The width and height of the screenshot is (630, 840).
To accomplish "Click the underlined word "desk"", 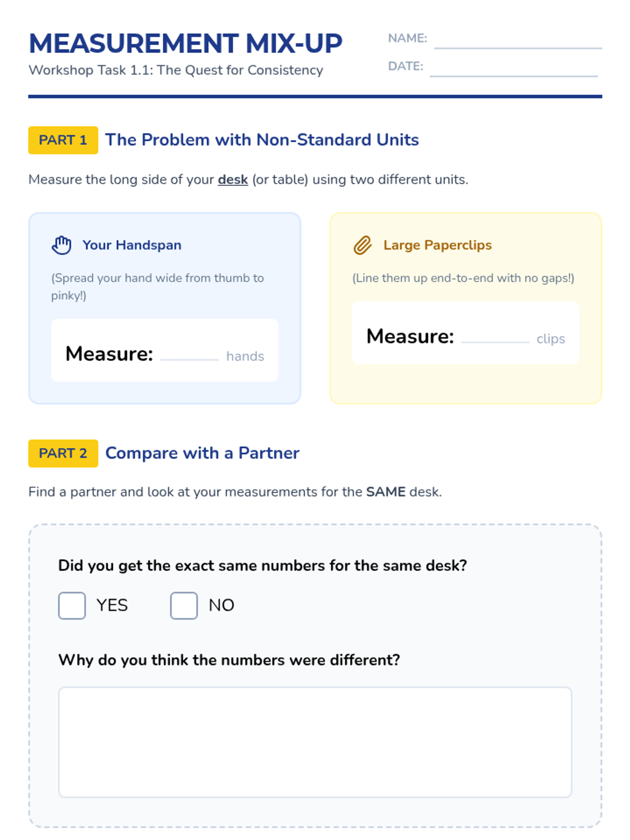I will tap(233, 180).
